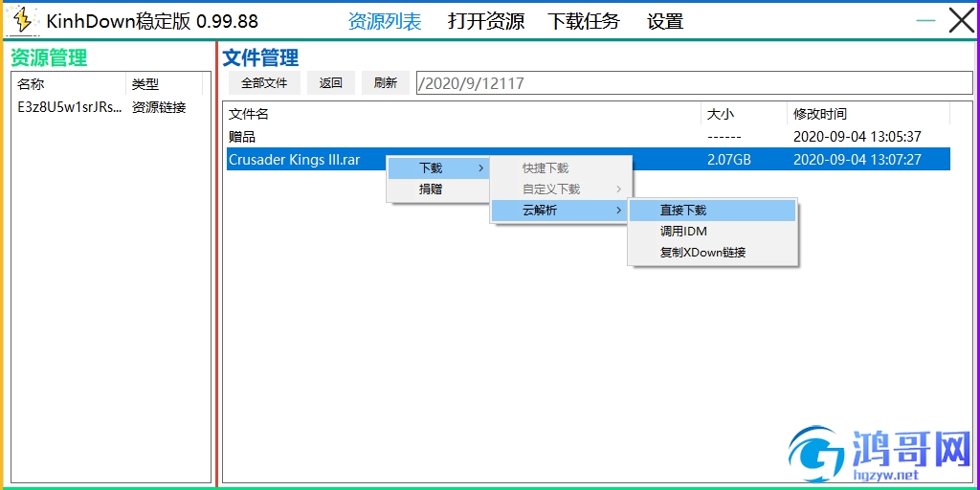The width and height of the screenshot is (980, 490).
Task: Minimize the KinhDown window
Action: pos(925,21)
